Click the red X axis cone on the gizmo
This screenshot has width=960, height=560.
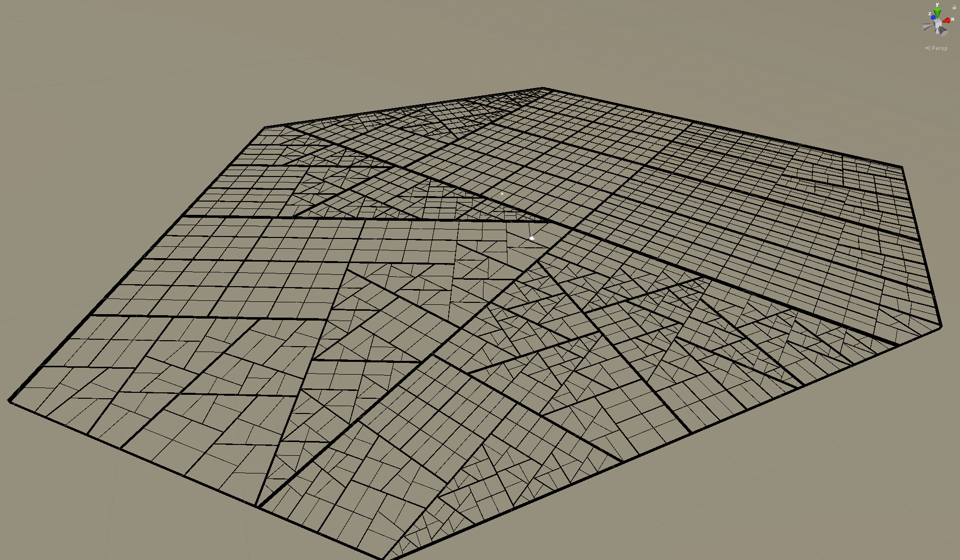click(946, 20)
